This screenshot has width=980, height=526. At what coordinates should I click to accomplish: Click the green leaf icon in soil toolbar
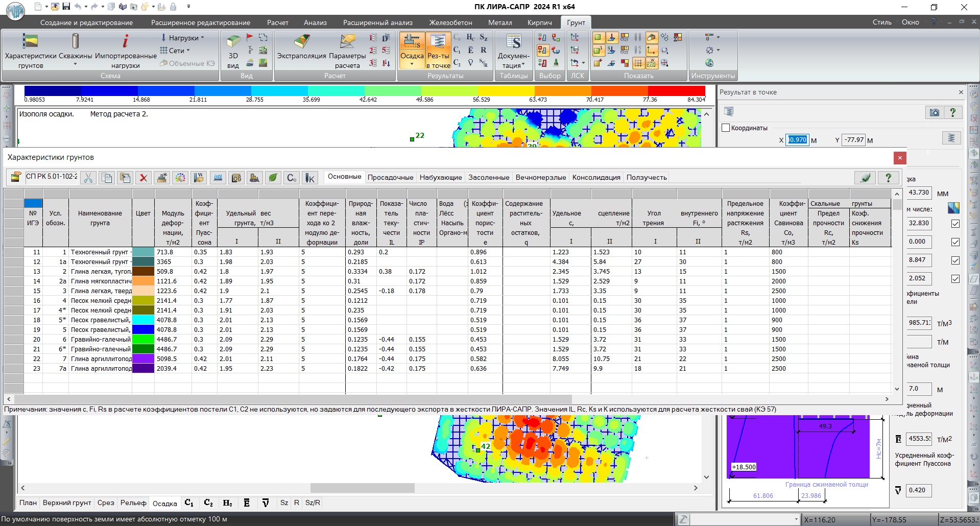pos(273,178)
